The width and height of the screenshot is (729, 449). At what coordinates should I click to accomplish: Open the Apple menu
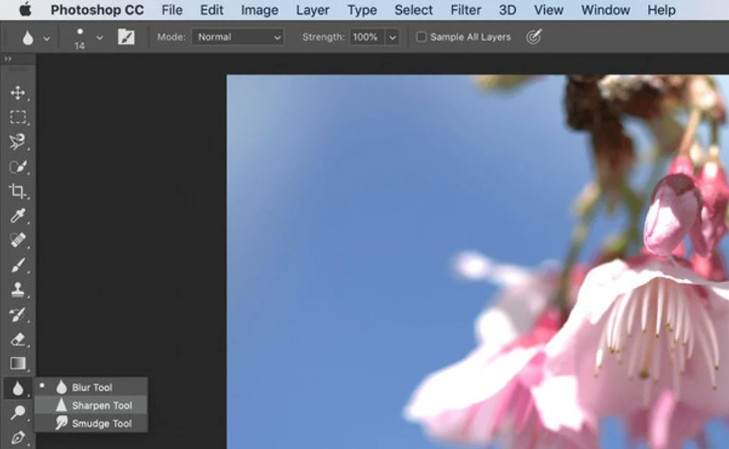tap(25, 10)
